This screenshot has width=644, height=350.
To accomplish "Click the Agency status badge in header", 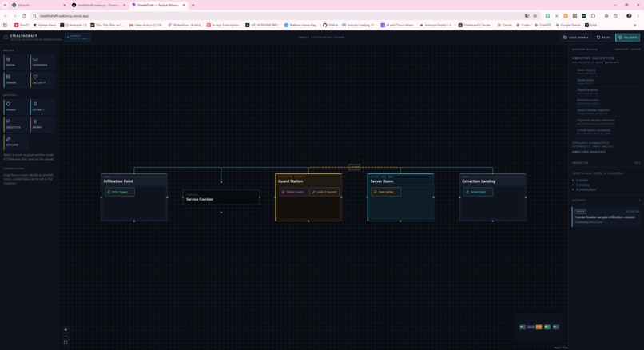I will pyautogui.click(x=78, y=38).
